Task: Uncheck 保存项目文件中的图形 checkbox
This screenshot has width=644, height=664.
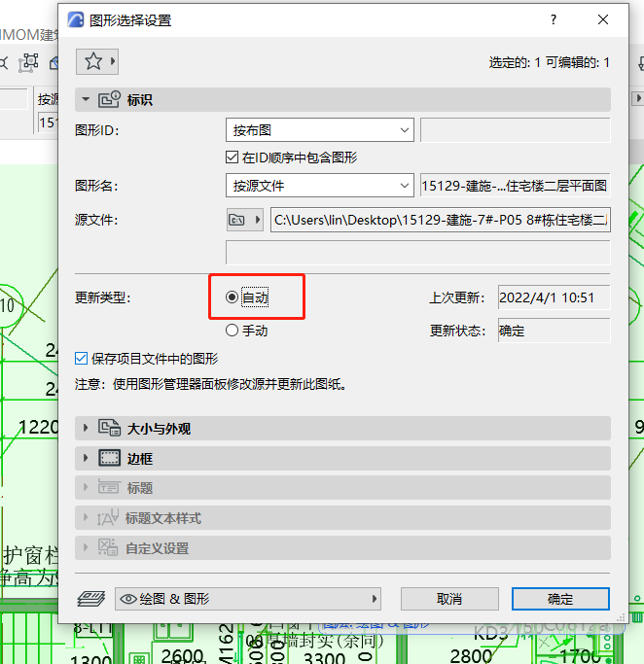Action: pyautogui.click(x=82, y=359)
